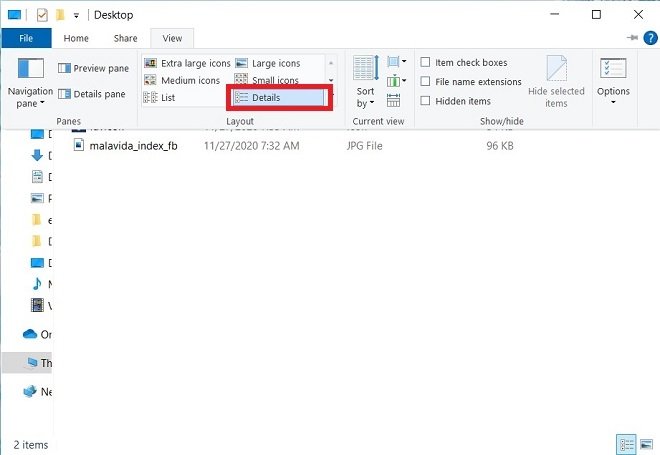The height and width of the screenshot is (455, 660).
Task: Select Small icons layout
Action: coord(267,80)
